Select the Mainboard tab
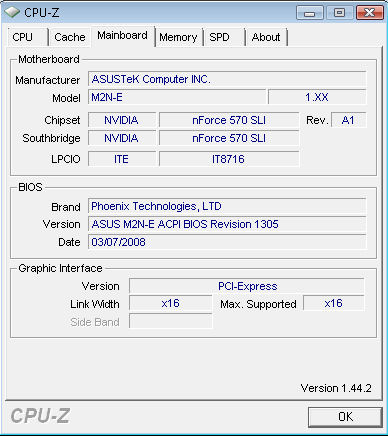The image size is (388, 436). [122, 36]
